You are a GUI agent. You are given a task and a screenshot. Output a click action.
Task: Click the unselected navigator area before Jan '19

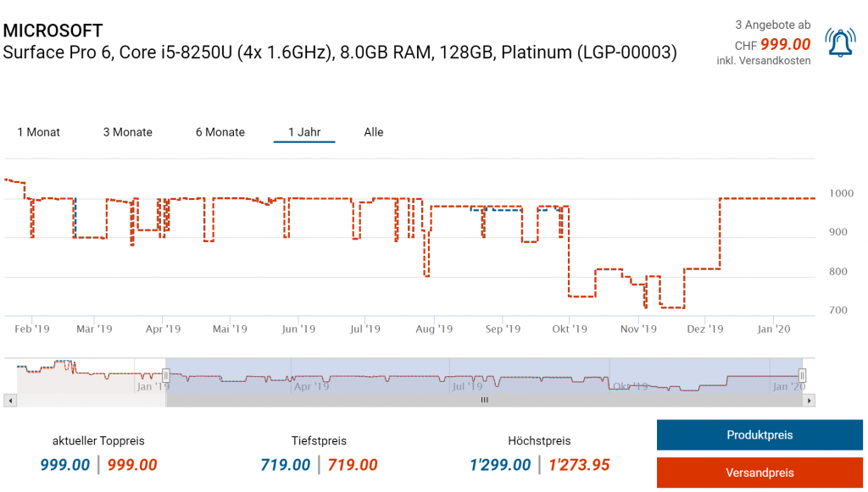pos(85,375)
